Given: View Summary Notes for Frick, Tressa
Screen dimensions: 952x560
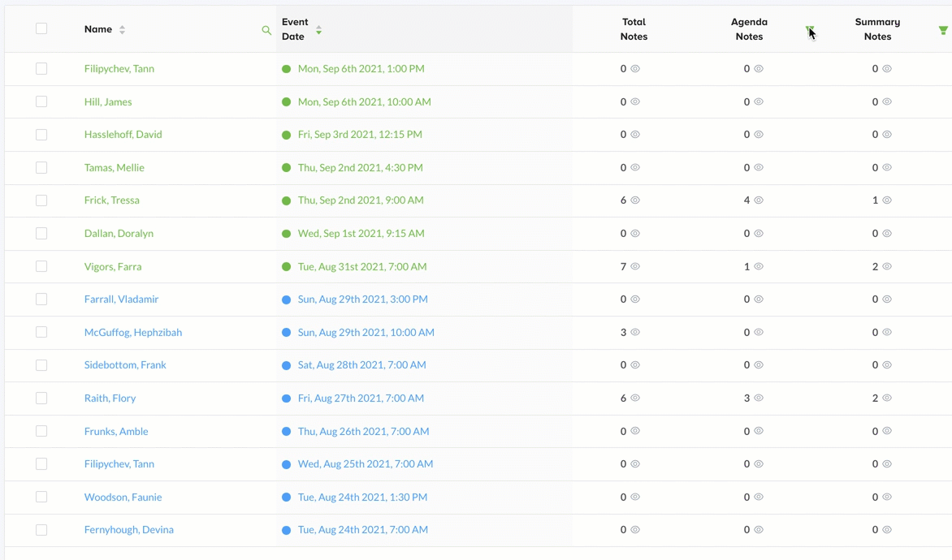Looking at the screenshot, I should click(x=887, y=200).
